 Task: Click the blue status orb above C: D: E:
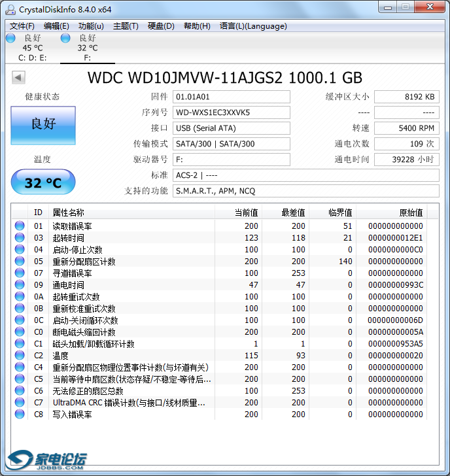pyautogui.click(x=10, y=38)
